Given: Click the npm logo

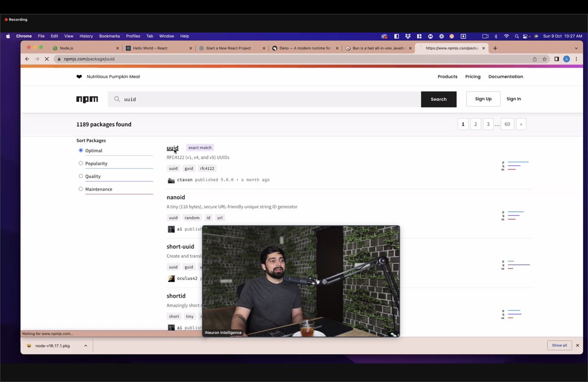Looking at the screenshot, I should coord(87,99).
